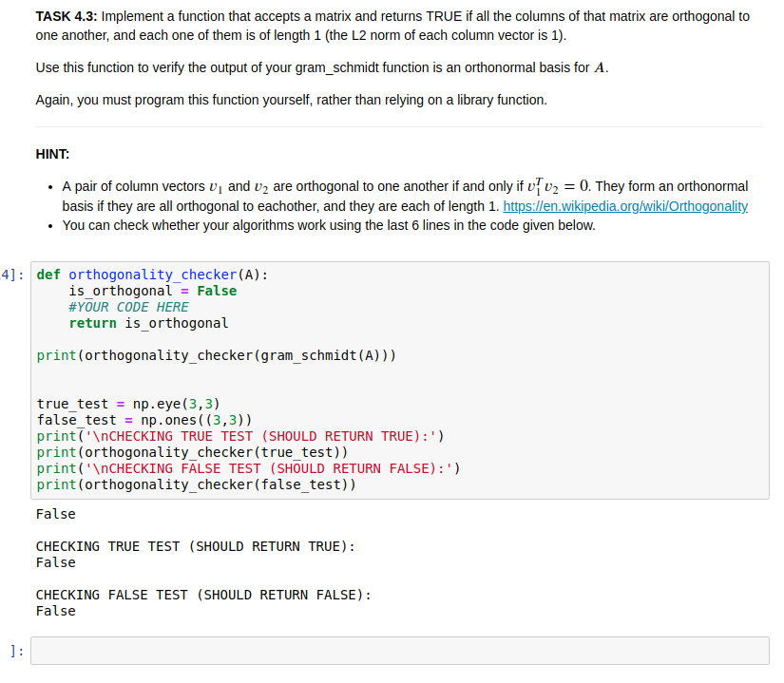The image size is (784, 683).
Task: Click the sentence about using gram_schmidt function
Action: point(322,67)
